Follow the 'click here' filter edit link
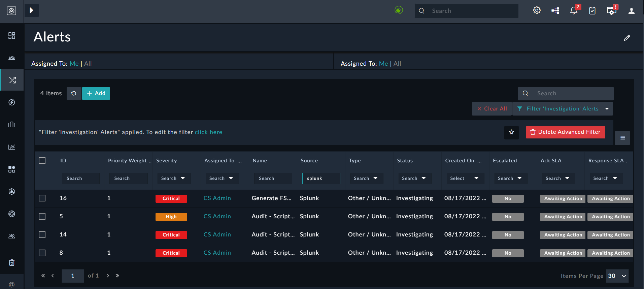This screenshot has width=644, height=289. click(x=208, y=132)
